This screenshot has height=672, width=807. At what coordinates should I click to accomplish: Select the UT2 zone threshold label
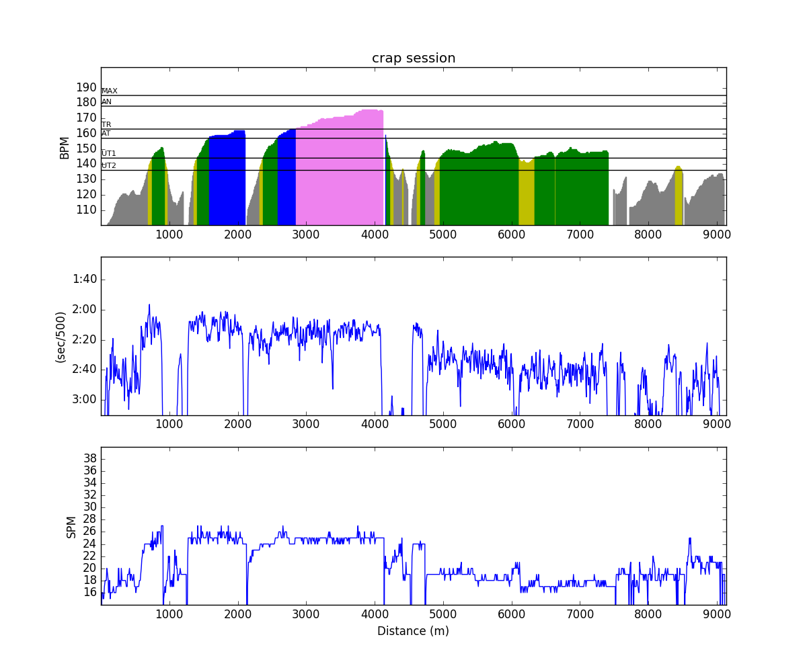[x=109, y=165]
